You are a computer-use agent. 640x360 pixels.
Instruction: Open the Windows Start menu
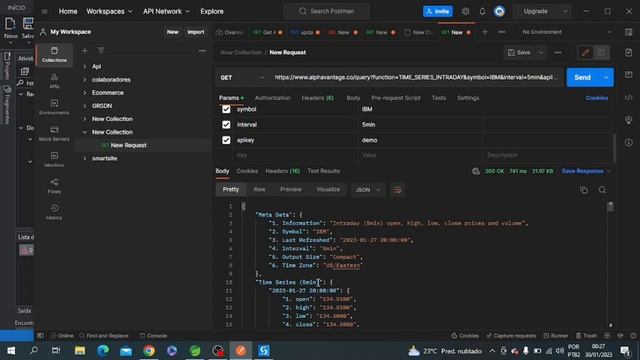(x=11, y=351)
